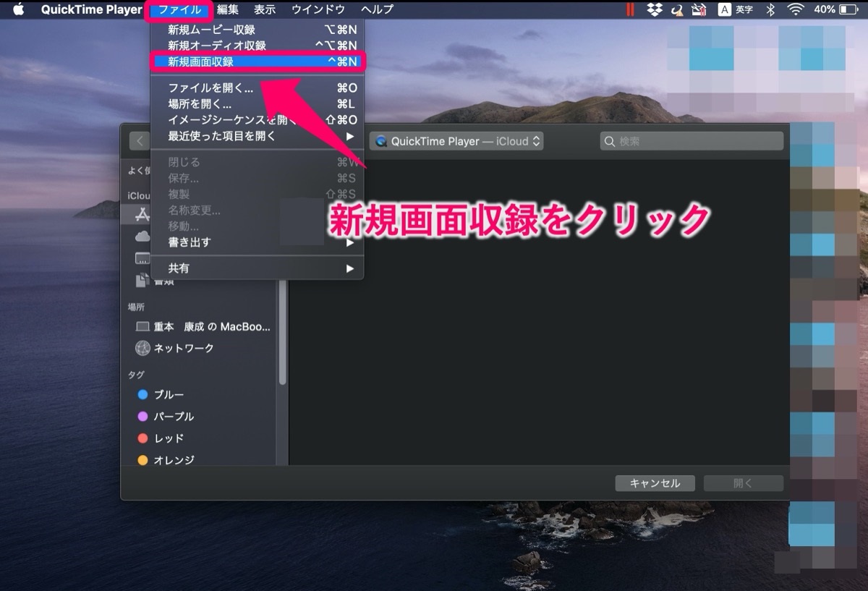The height and width of the screenshot is (591, 868).
Task: Select the ブルー tag
Action: point(161,395)
